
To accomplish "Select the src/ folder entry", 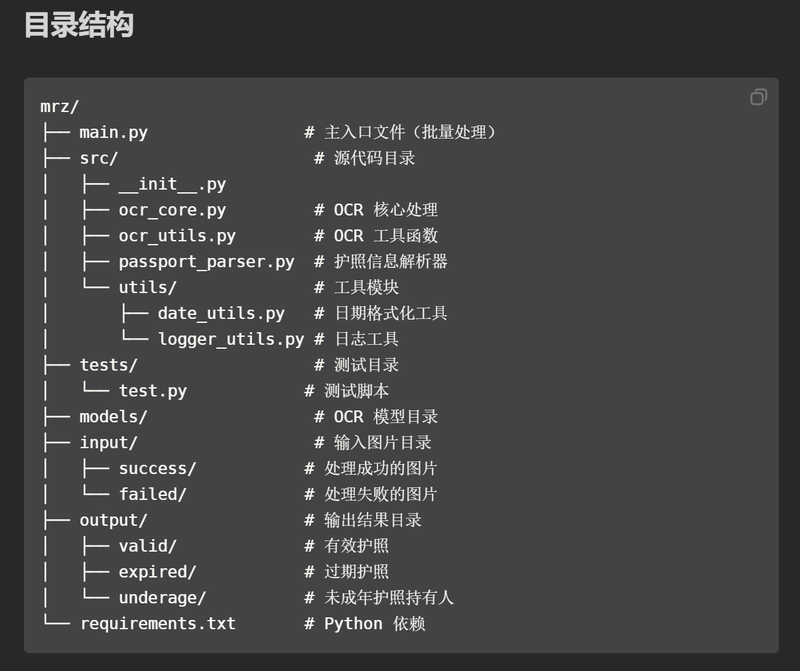I will click(98, 158).
